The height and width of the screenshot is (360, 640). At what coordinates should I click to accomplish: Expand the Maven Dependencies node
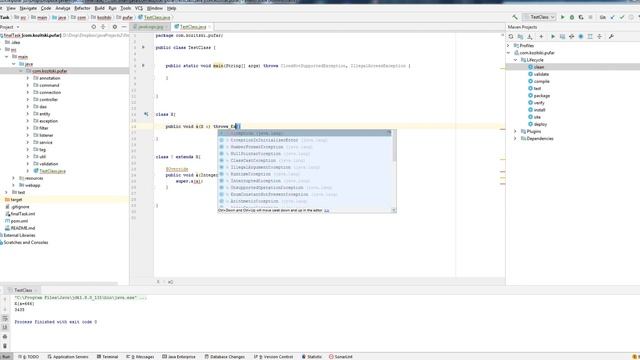[516, 138]
